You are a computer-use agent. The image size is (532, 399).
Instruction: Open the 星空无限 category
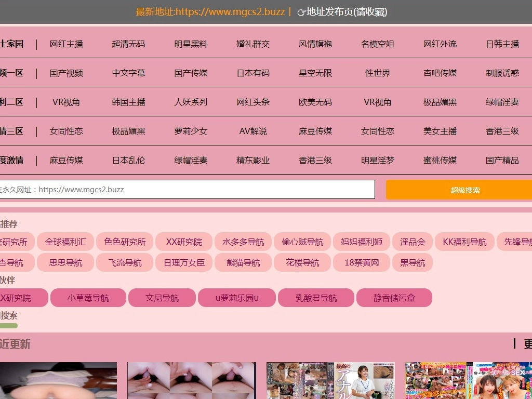[315, 73]
